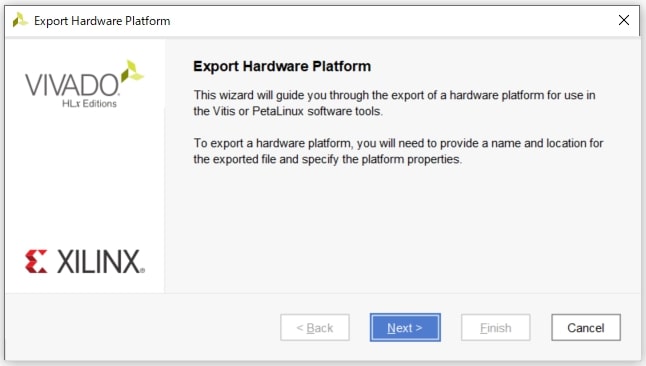Image resolution: width=646 pixels, height=366 pixels.
Task: Go to the next wizard step
Action: 405,328
